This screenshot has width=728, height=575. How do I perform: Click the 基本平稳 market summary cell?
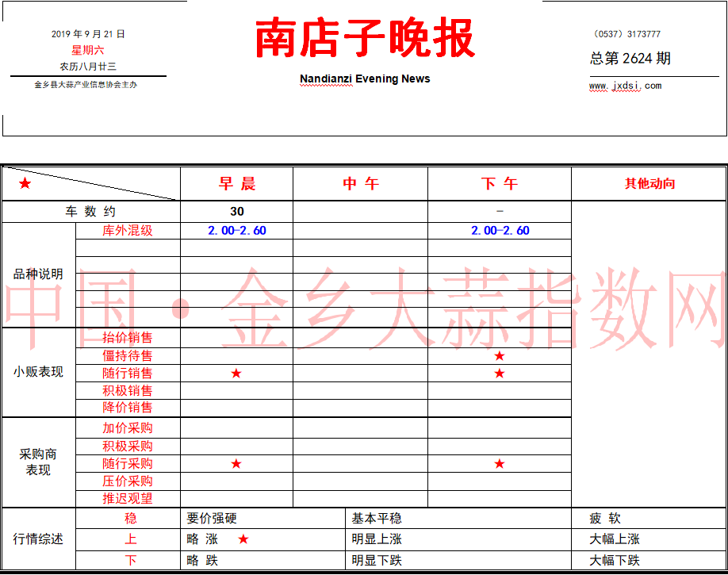coord(377,519)
